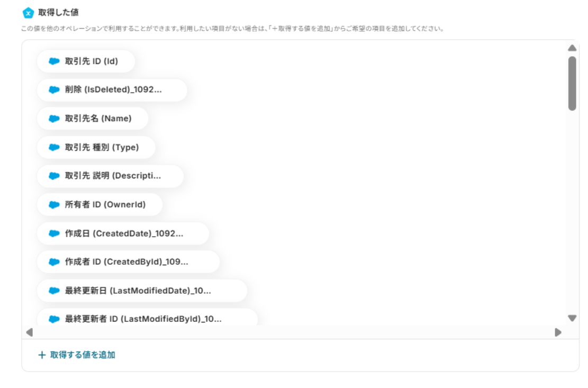Select the 取引先名 (Name) label text
The width and height of the screenshot is (588, 388).
(98, 119)
